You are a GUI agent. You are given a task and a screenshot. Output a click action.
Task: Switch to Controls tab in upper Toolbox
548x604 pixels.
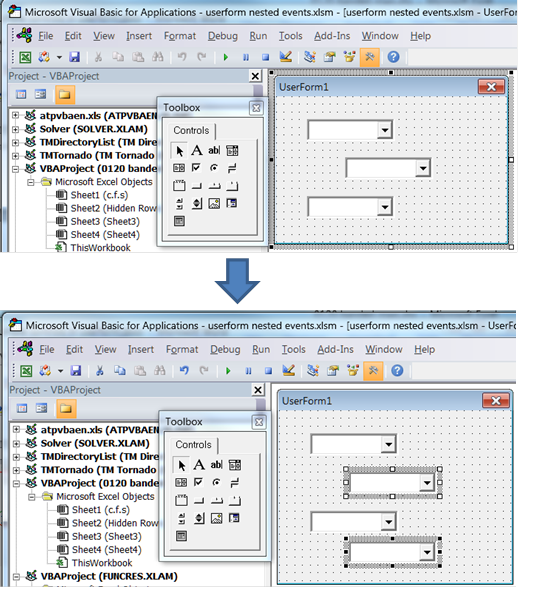[x=191, y=131]
